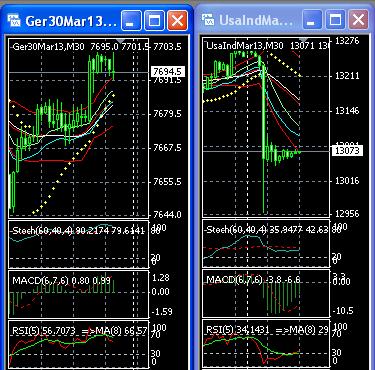The height and width of the screenshot is (370, 375).
Task: Click the Stoch(60,40,4) panel in UsaIndMar13
Action: pos(266,243)
